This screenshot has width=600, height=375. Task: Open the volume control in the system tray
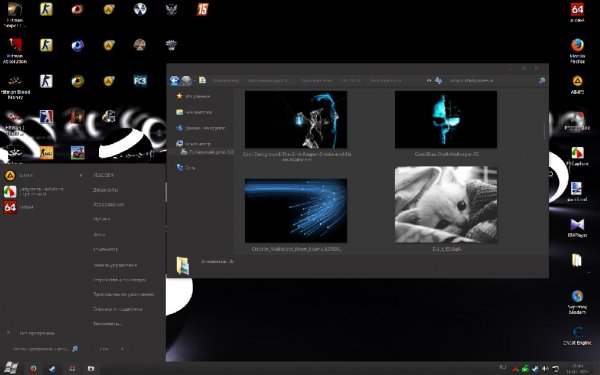[545, 368]
